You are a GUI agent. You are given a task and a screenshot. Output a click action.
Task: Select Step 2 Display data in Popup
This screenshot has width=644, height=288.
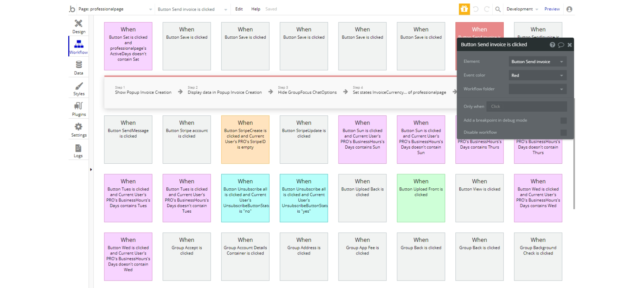225,90
